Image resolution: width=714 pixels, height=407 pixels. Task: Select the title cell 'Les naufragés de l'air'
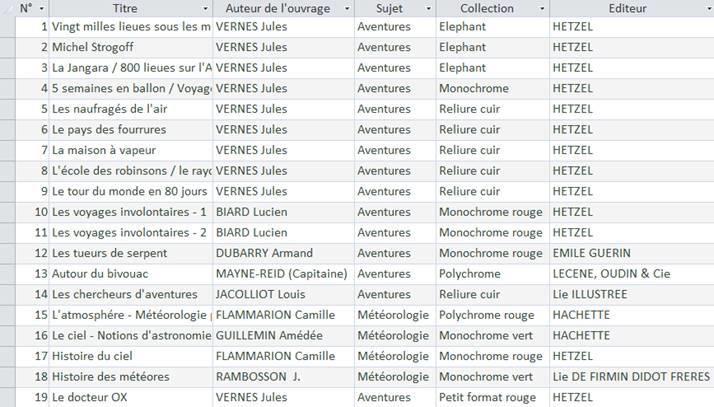click(131, 109)
